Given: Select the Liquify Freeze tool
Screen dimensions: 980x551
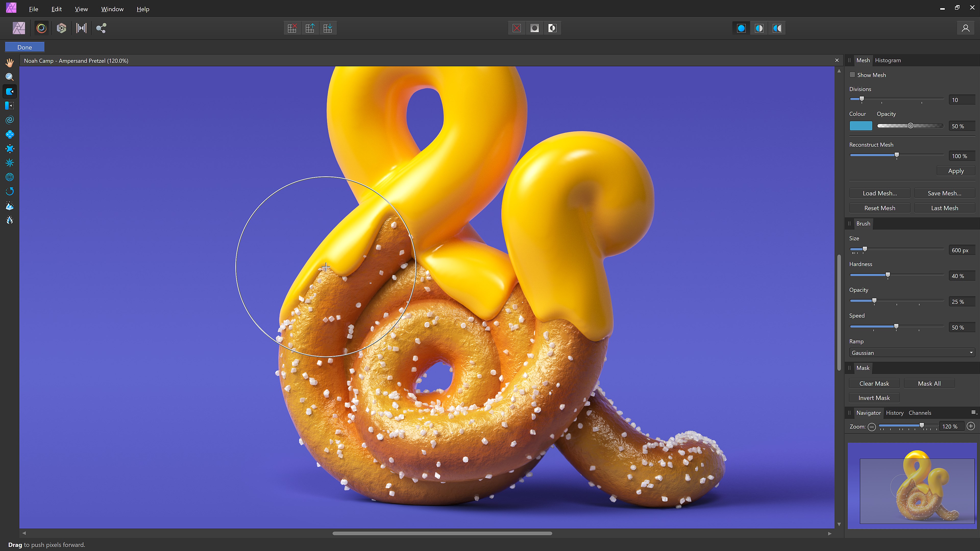Looking at the screenshot, I should [10, 206].
